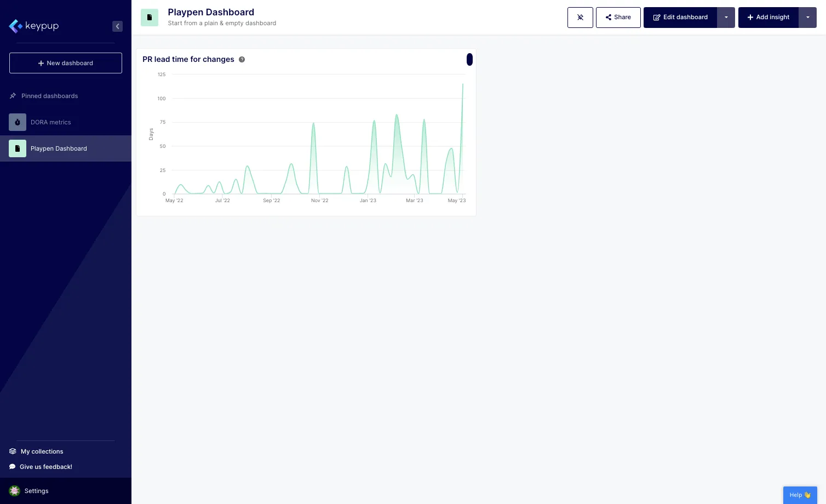
Task: Select the Playpen Dashboard sidebar entry
Action: [x=59, y=148]
